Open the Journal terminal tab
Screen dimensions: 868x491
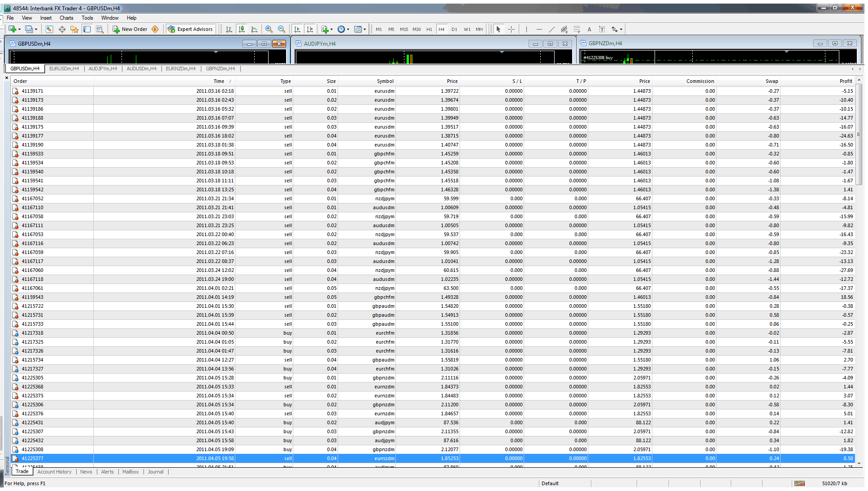pyautogui.click(x=156, y=472)
